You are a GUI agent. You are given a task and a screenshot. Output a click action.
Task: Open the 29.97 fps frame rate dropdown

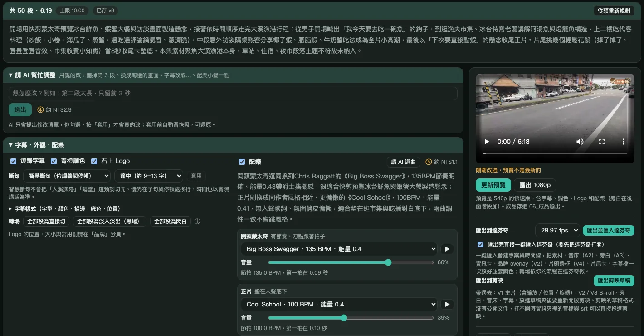point(557,231)
